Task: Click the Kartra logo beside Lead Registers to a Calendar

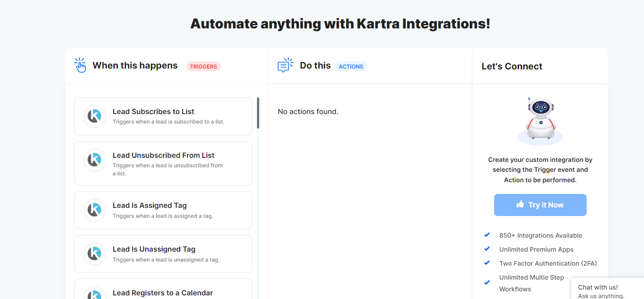Action: (x=95, y=293)
